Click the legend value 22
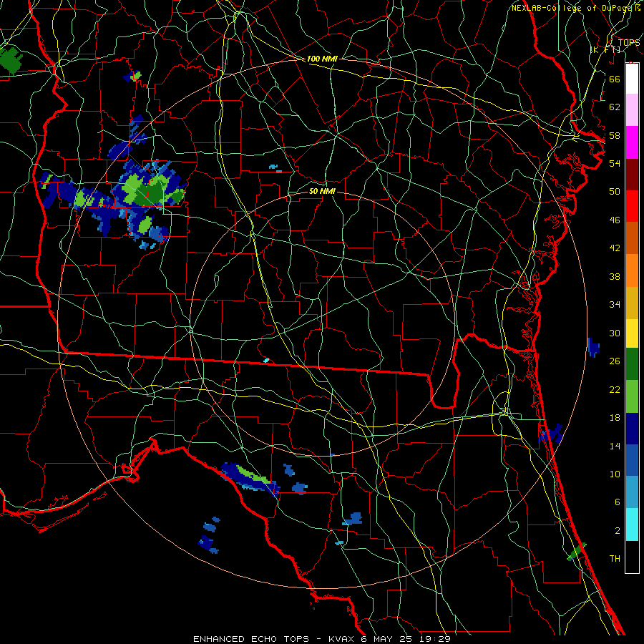Screen dimensions: 644x644 tap(615, 390)
